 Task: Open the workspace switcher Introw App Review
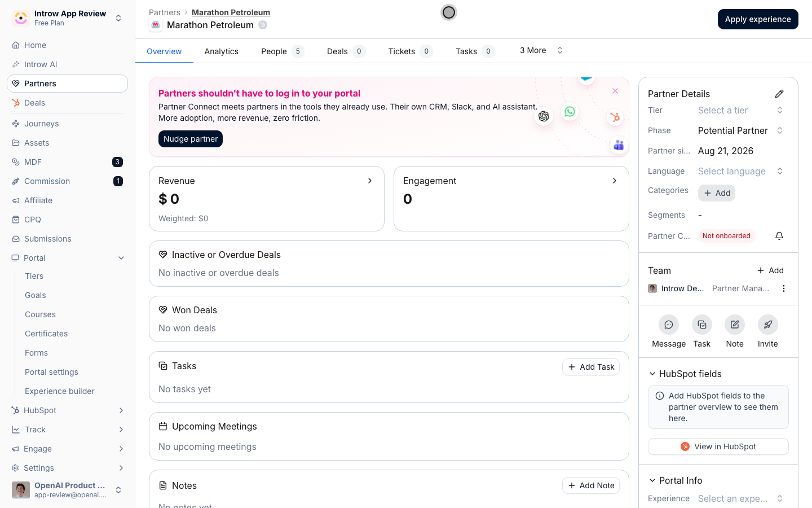click(x=67, y=18)
